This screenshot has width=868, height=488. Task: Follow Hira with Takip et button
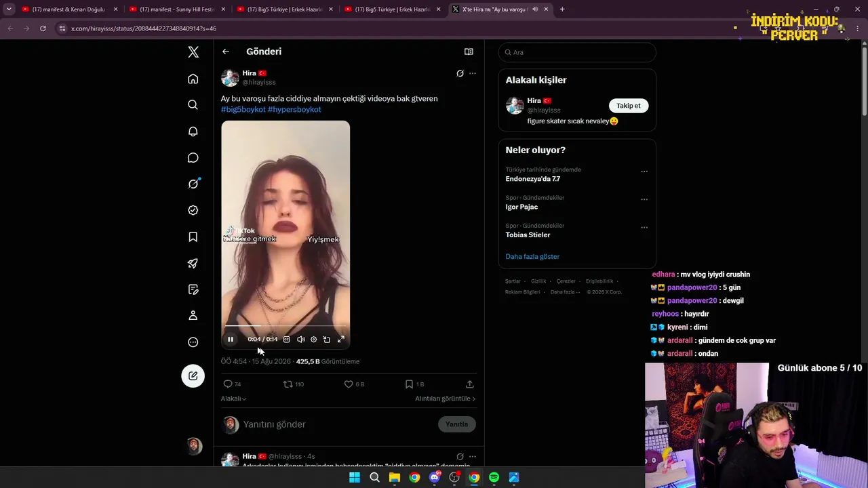pos(629,106)
